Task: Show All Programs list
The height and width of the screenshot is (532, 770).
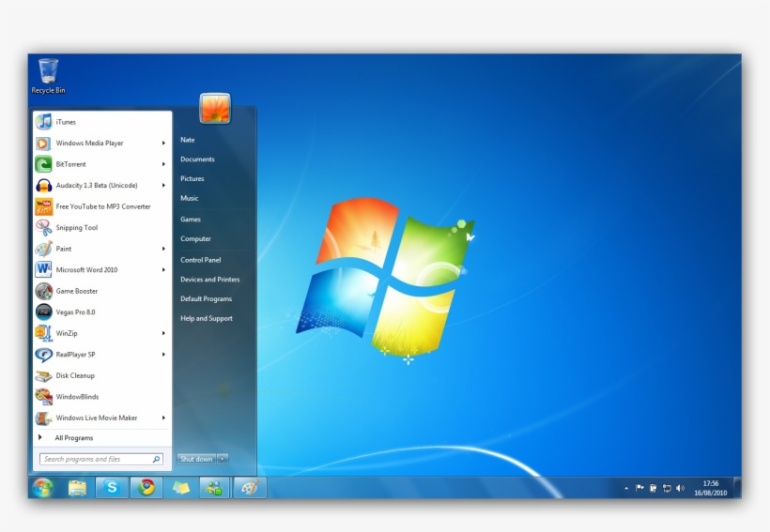Action: 73,438
